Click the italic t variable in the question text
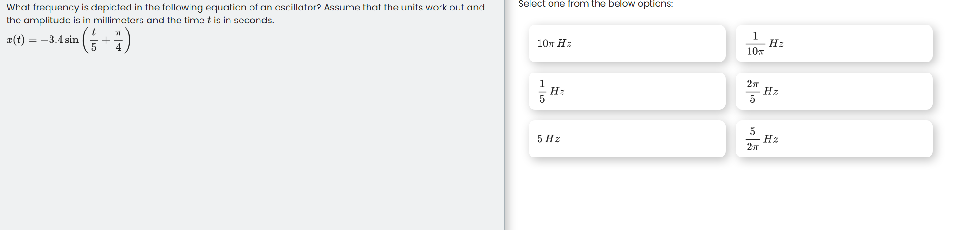The image size is (980, 230). pos(209,21)
